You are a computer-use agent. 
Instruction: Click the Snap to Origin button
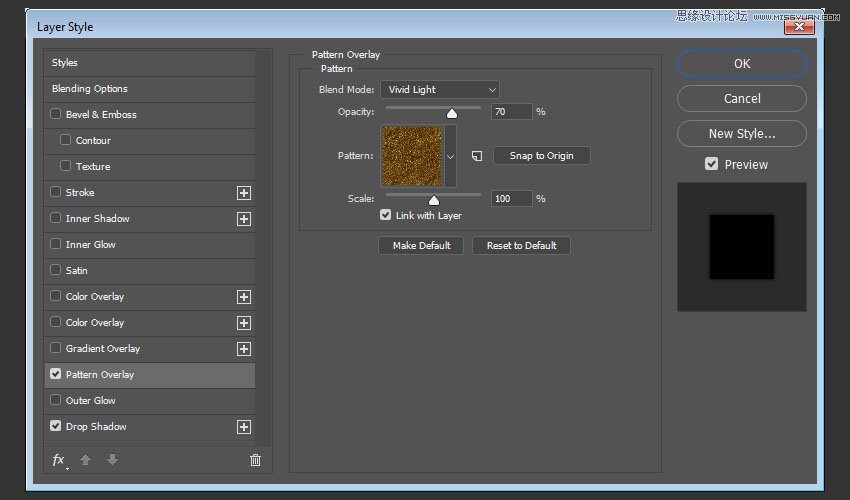coord(541,156)
